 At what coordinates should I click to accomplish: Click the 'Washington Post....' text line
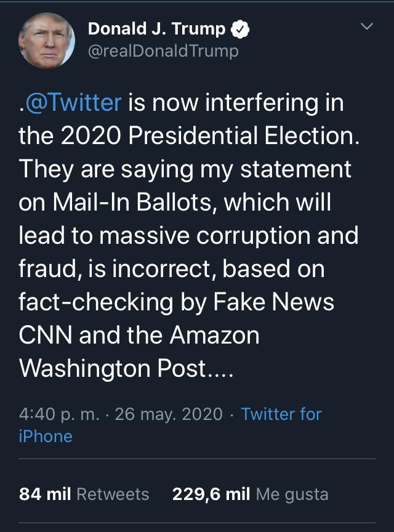(x=126, y=368)
